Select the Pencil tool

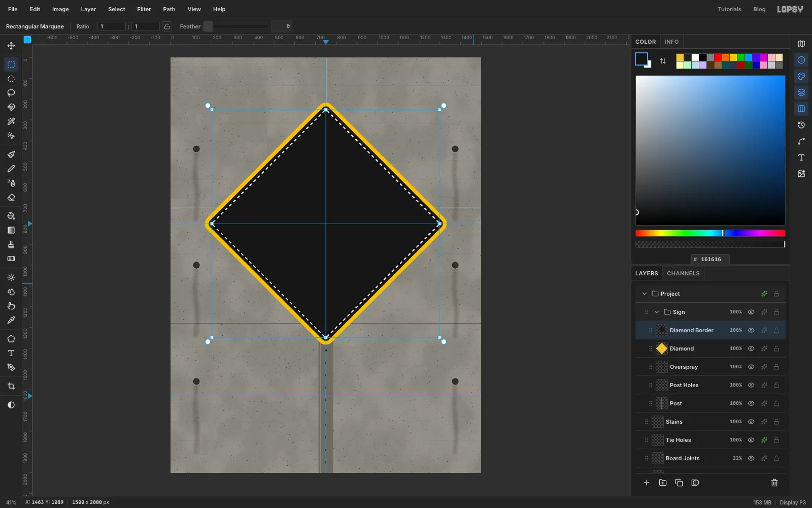pos(11,169)
